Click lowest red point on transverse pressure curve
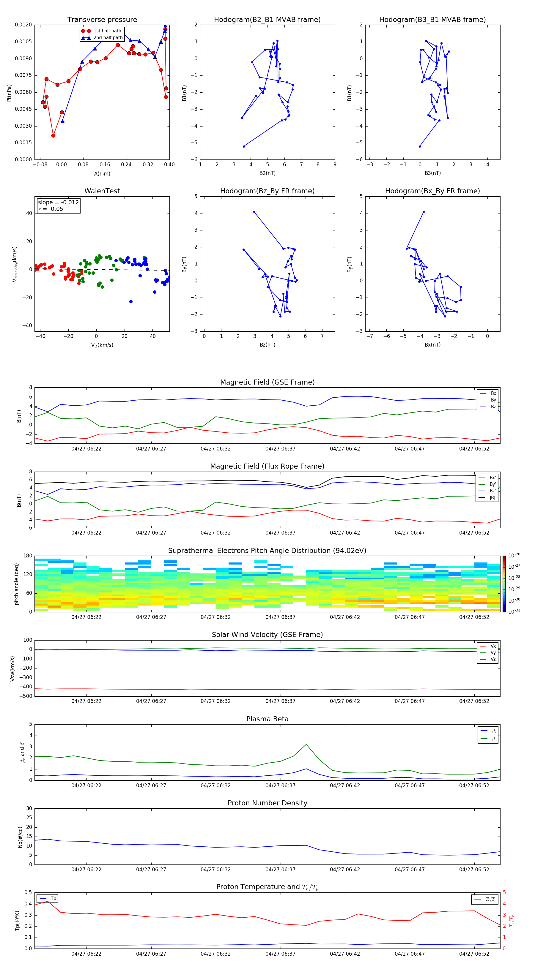 (53, 135)
